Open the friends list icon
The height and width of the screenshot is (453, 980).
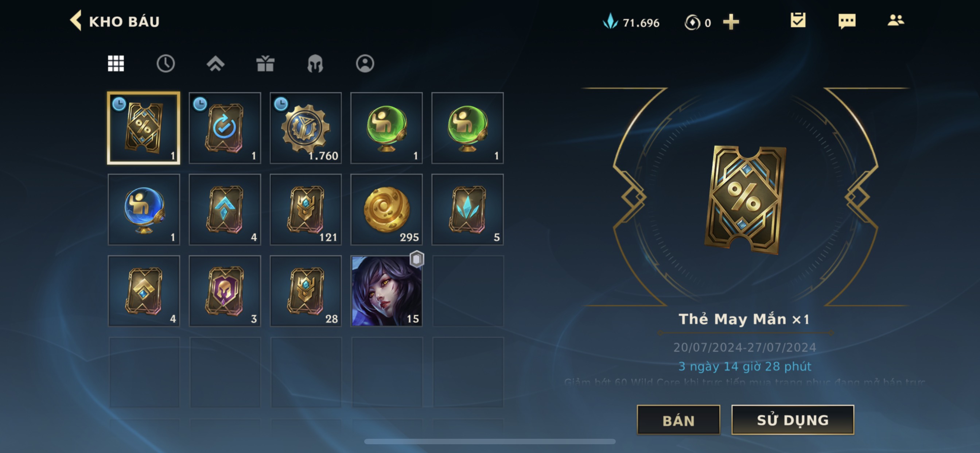click(x=895, y=20)
